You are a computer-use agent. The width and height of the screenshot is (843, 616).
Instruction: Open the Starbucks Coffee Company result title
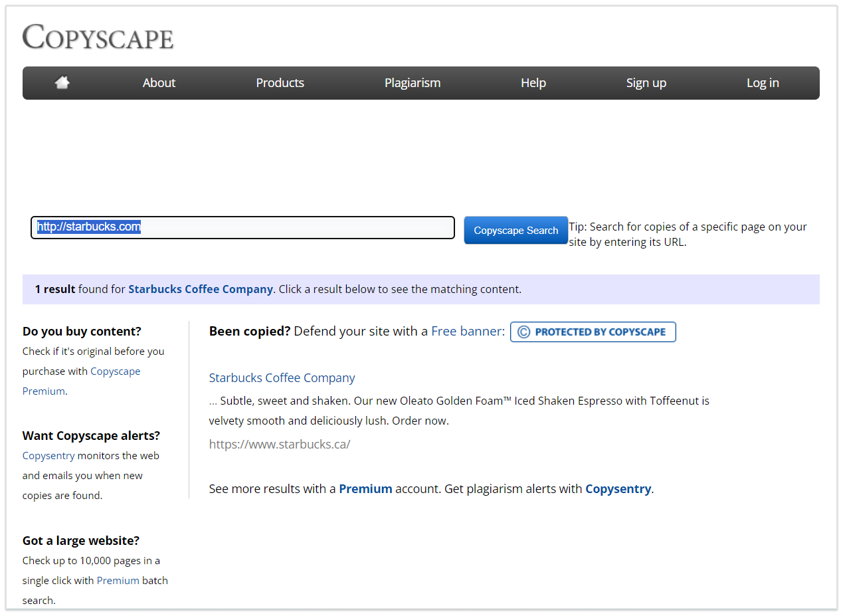[282, 378]
